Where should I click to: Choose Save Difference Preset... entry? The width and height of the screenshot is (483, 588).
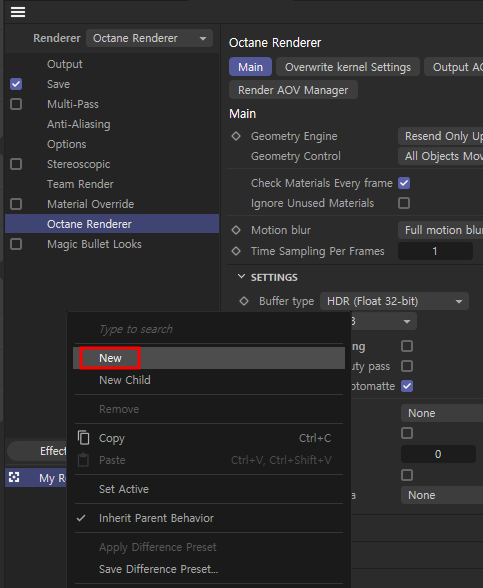tap(209, 569)
